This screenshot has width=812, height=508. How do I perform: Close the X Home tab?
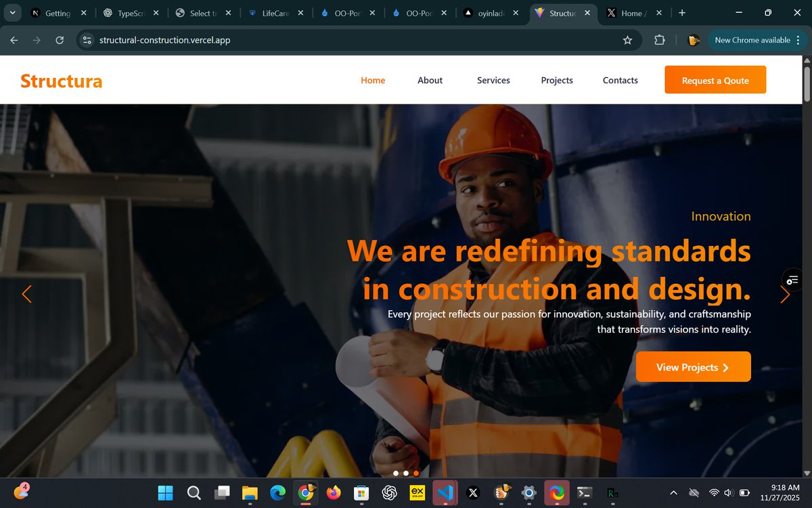click(x=659, y=13)
